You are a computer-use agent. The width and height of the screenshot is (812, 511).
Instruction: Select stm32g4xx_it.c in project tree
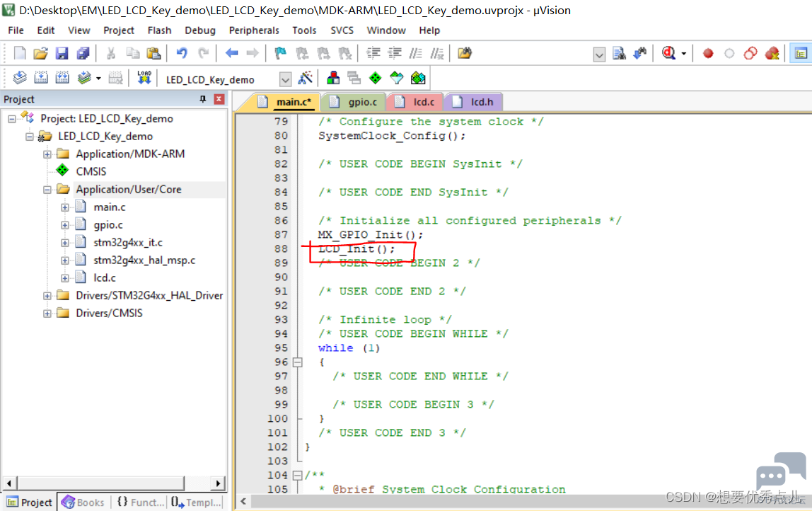click(x=128, y=243)
